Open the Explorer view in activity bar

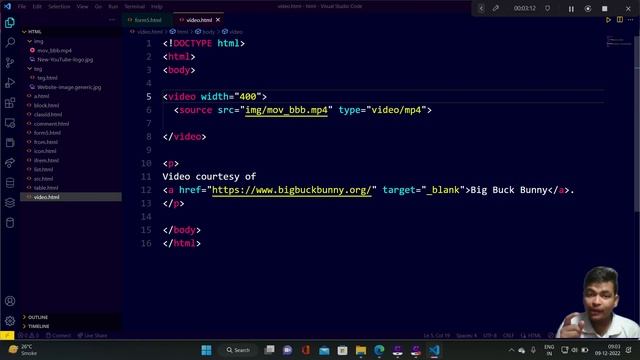(x=10, y=23)
